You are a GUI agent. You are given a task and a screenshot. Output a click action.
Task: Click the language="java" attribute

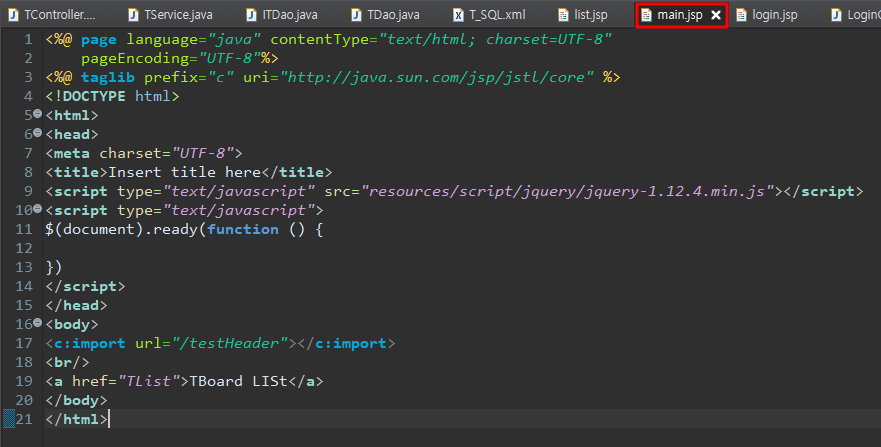tap(194, 39)
